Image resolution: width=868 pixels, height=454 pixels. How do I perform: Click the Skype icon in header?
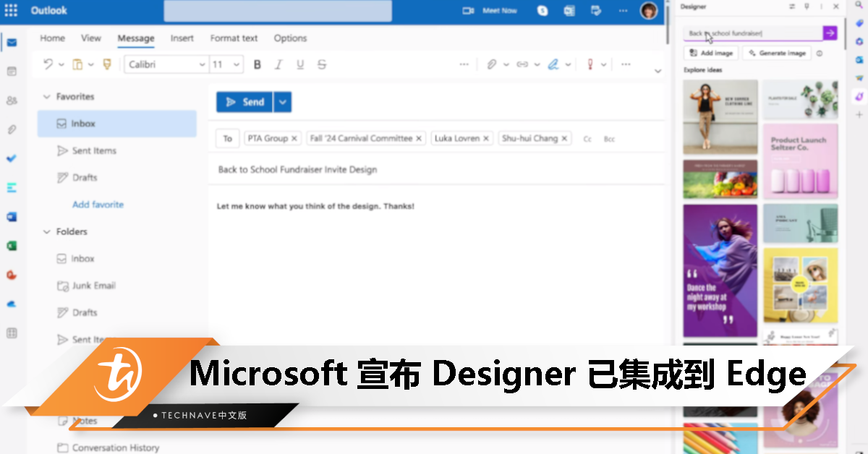coord(542,11)
